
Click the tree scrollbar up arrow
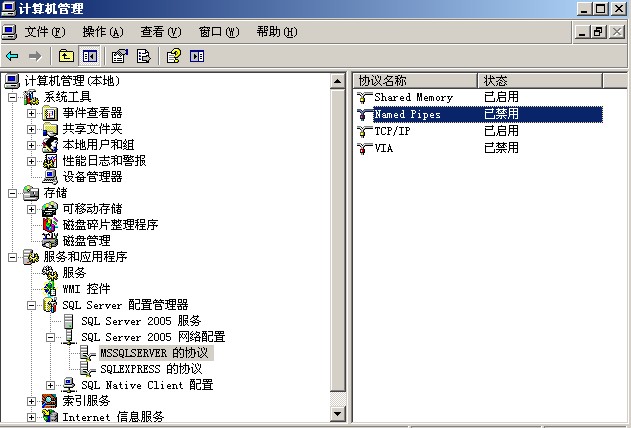pos(337,82)
